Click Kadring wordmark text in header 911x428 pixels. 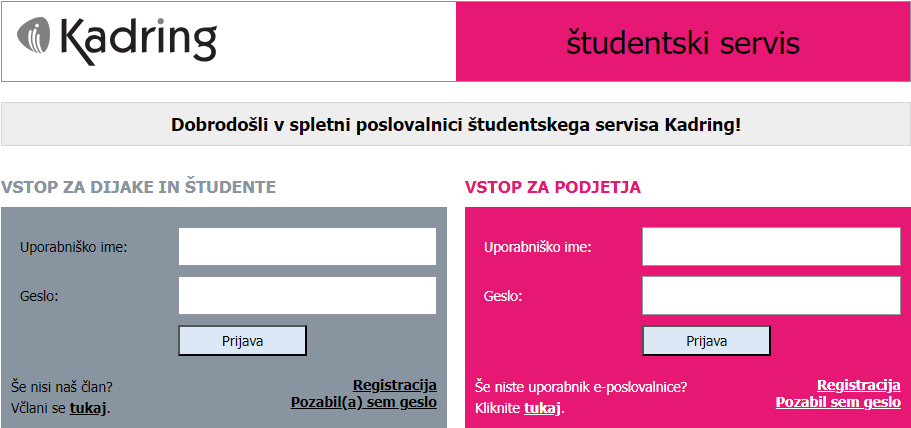click(138, 41)
